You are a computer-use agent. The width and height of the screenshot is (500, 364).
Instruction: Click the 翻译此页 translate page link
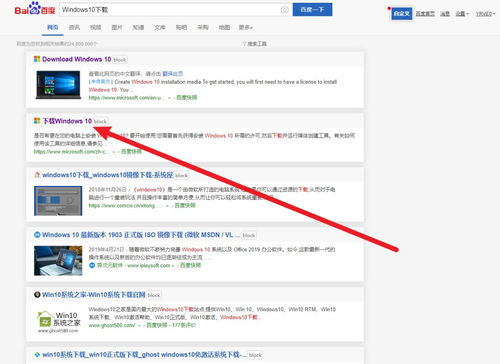(x=173, y=74)
